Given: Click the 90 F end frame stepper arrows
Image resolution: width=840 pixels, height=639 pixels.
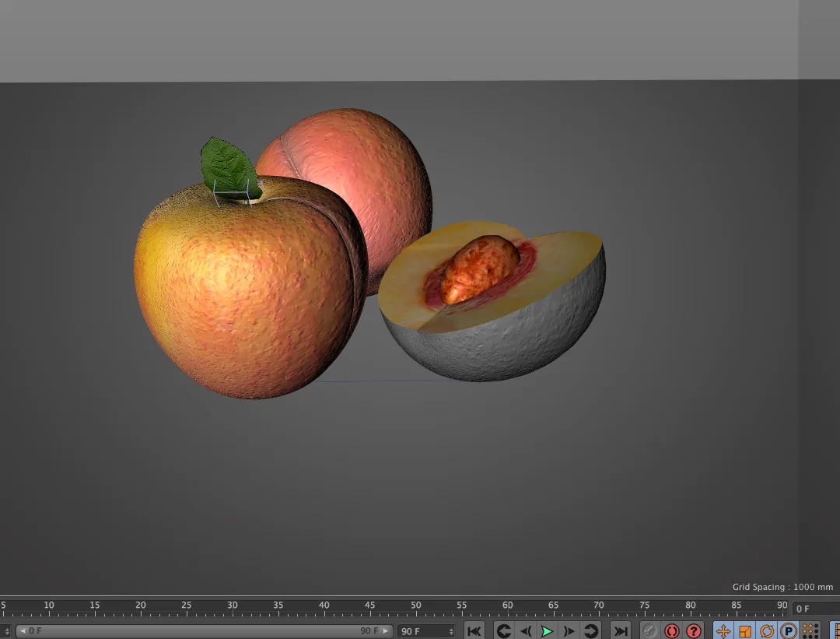Looking at the screenshot, I should coord(452,631).
